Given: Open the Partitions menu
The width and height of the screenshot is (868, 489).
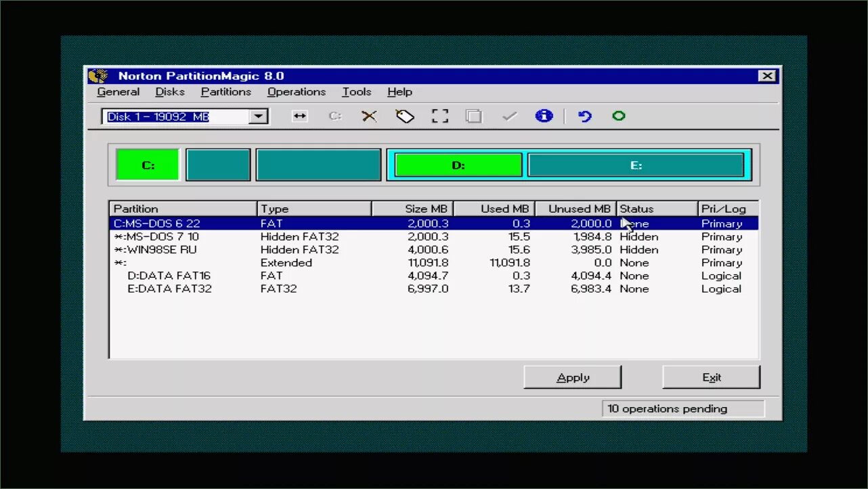Looking at the screenshot, I should (225, 92).
